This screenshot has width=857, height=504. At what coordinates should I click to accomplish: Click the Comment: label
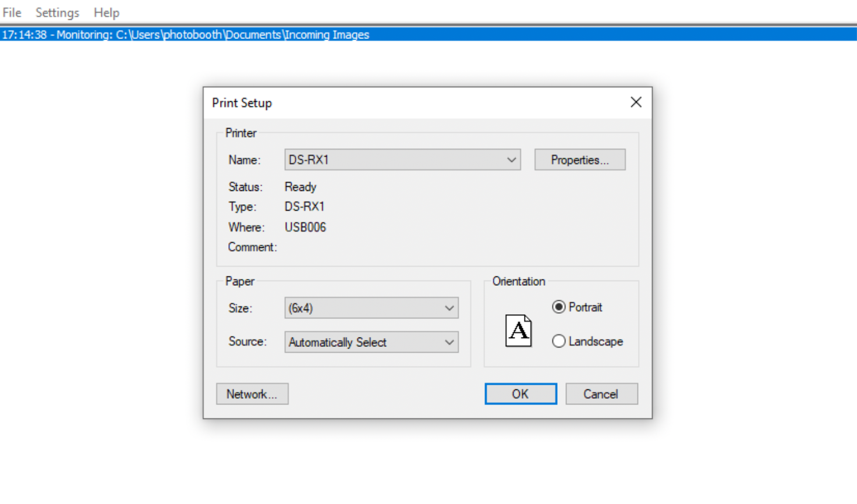(x=252, y=247)
